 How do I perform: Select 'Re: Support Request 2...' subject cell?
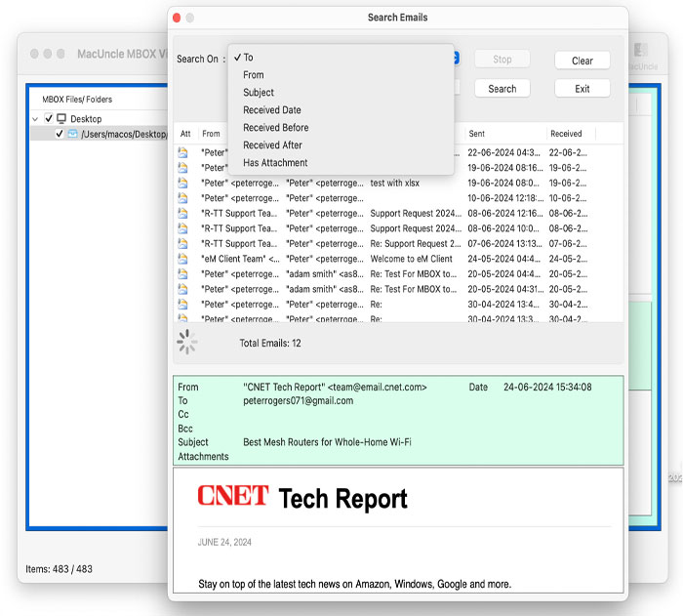pyautogui.click(x=416, y=244)
